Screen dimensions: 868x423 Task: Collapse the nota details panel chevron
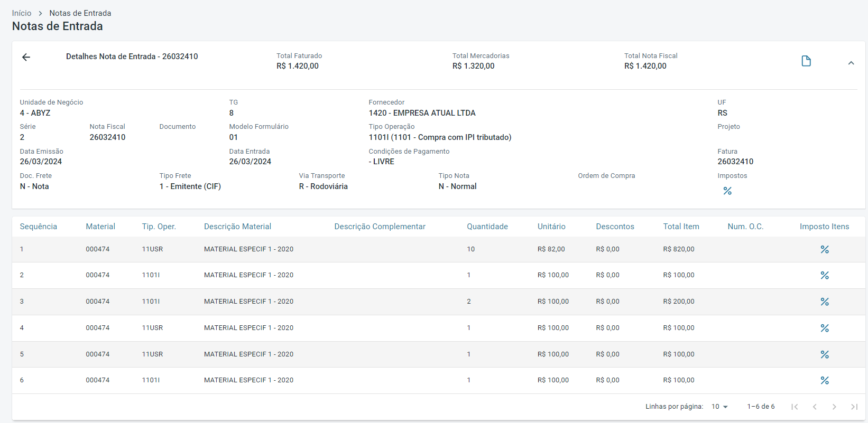pyautogui.click(x=851, y=63)
